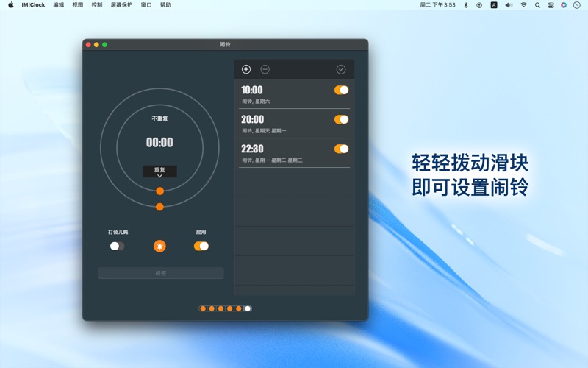
Task: Open the 视图 menu
Action: point(78,5)
